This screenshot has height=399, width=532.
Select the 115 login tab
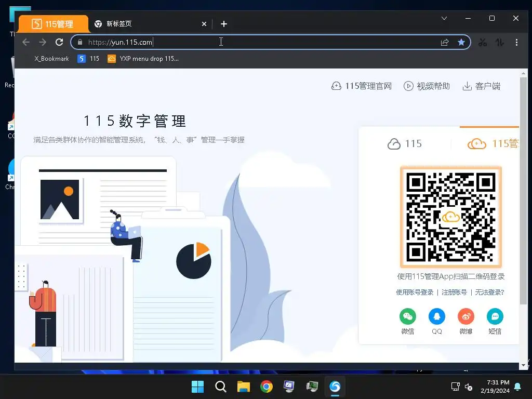point(404,144)
